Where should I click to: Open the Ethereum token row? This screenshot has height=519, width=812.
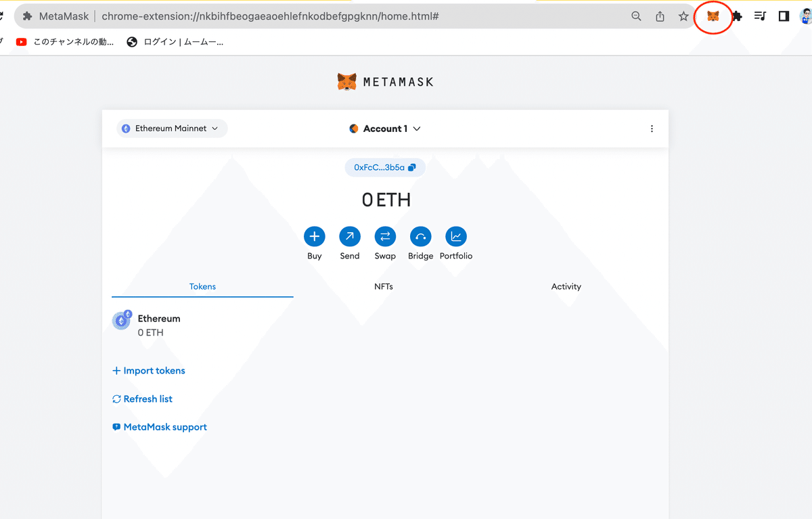pos(385,325)
